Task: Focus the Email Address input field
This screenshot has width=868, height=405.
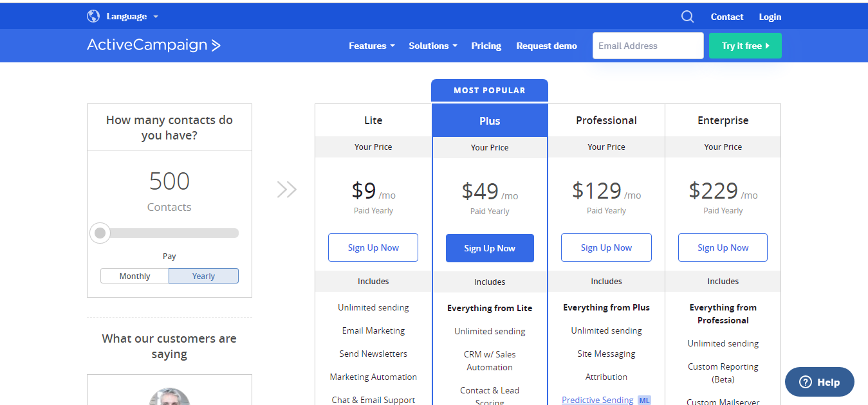Action: point(647,46)
